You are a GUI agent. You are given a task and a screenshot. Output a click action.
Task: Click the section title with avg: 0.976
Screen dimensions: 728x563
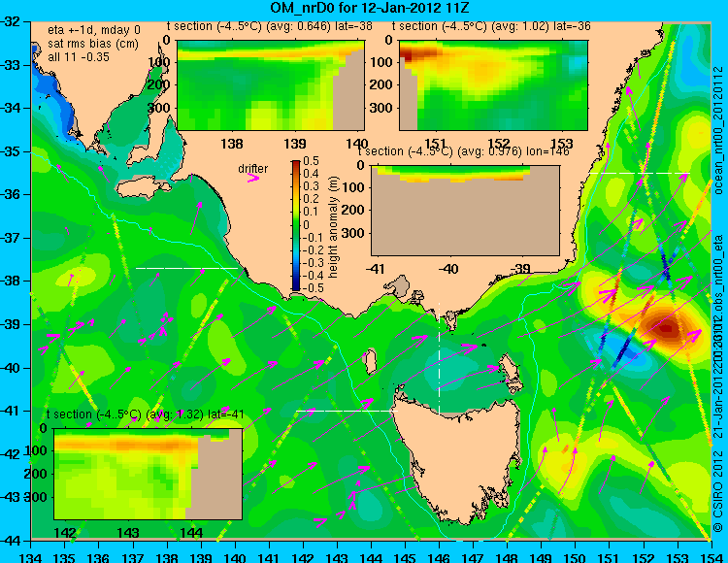point(463,151)
